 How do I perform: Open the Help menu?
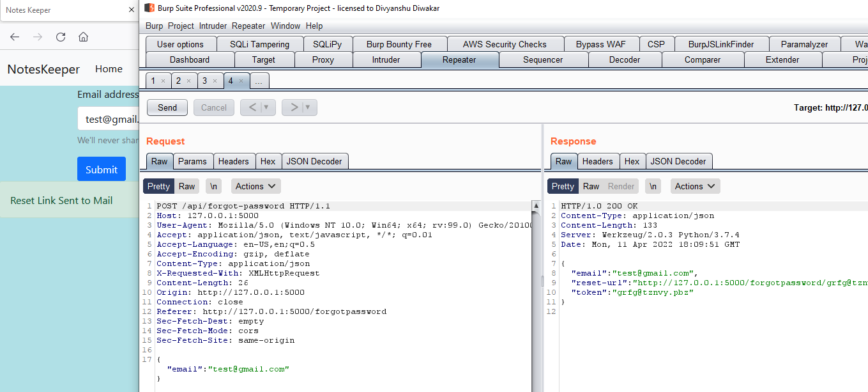[x=314, y=26]
